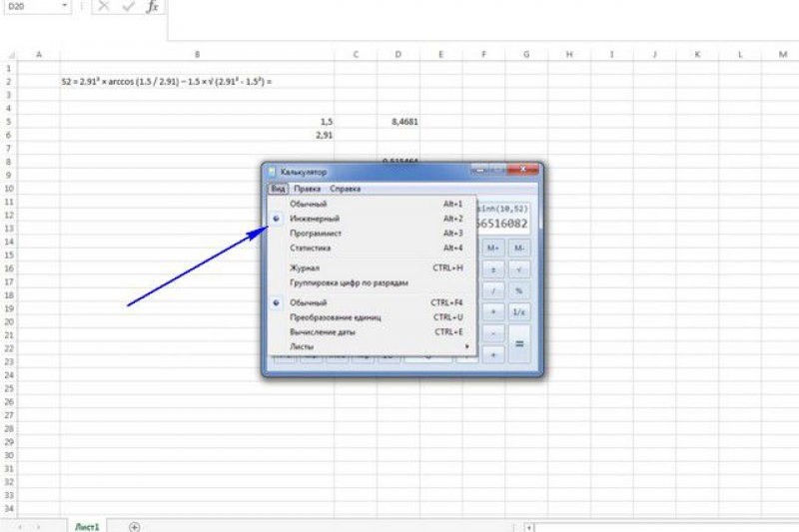The height and width of the screenshot is (532, 799).
Task: Click horizontal scrollbar left arrow in Excel
Action: tap(529, 527)
